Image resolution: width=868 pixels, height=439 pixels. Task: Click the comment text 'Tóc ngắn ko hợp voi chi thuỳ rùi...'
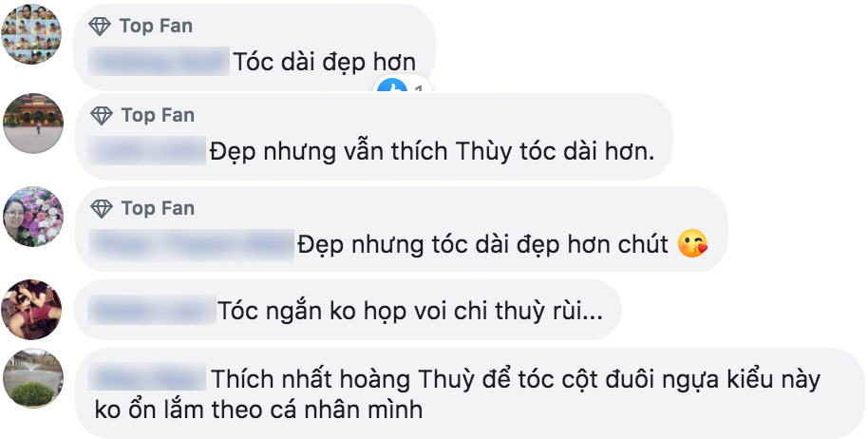(x=409, y=311)
